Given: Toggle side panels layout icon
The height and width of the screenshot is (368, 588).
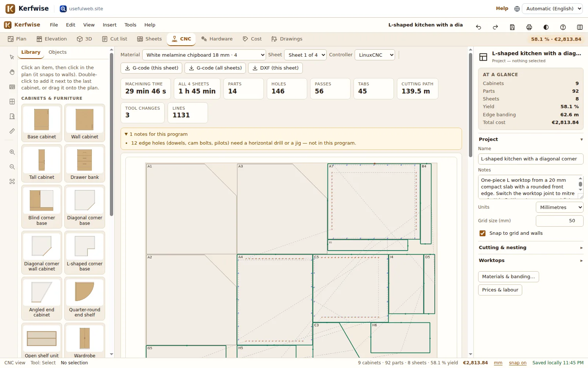Looking at the screenshot, I should pos(580,27).
